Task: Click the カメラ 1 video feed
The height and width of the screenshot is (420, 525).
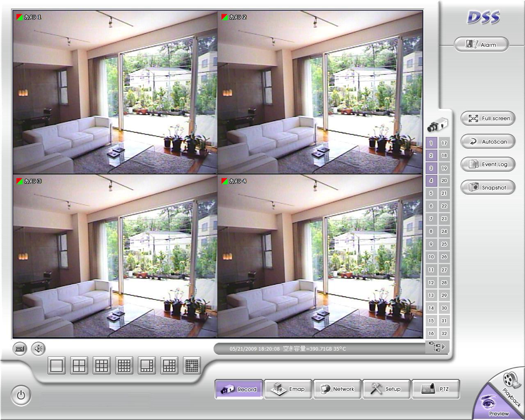Action: (x=115, y=92)
